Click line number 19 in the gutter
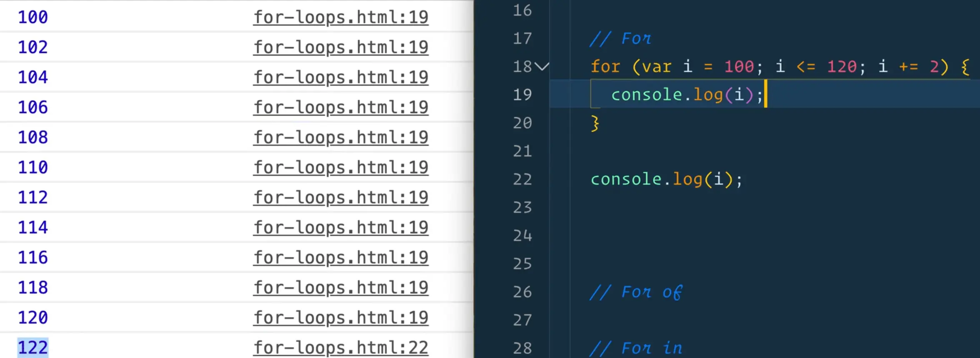980x358 pixels. (x=522, y=95)
